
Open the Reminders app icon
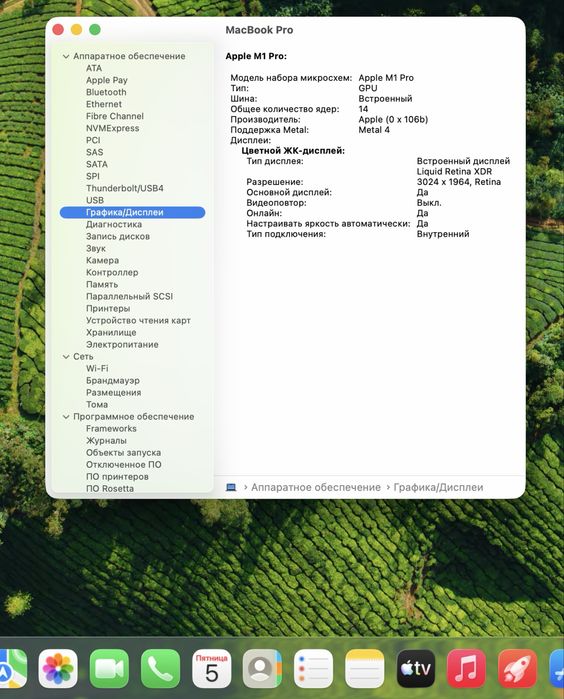tap(313, 668)
